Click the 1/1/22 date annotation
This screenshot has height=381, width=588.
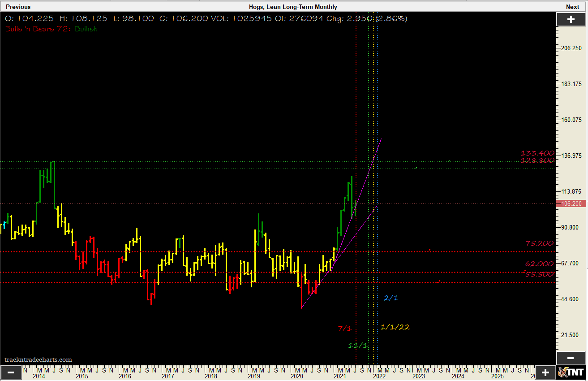click(395, 327)
